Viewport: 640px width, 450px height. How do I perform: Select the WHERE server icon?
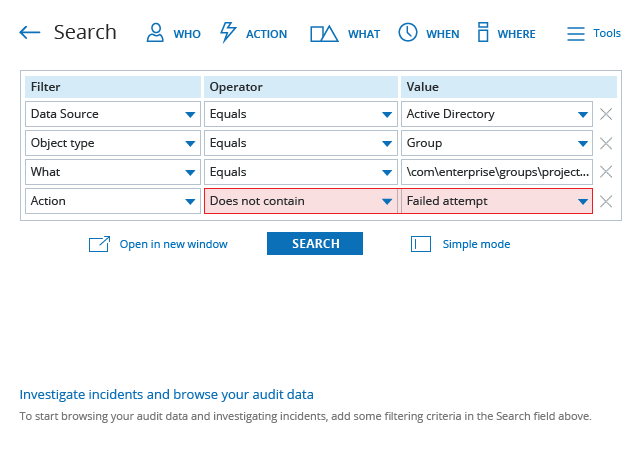pyautogui.click(x=483, y=32)
